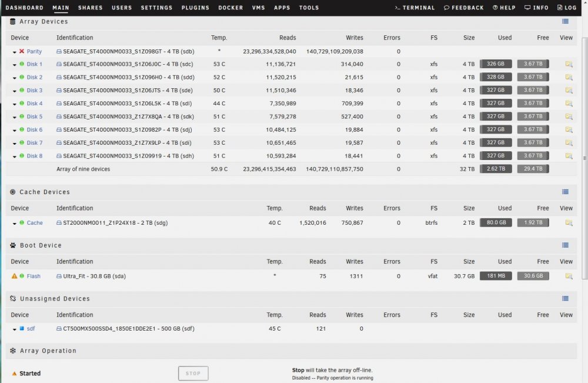Open the Dashboard tab
The width and height of the screenshot is (588, 383).
(x=24, y=8)
